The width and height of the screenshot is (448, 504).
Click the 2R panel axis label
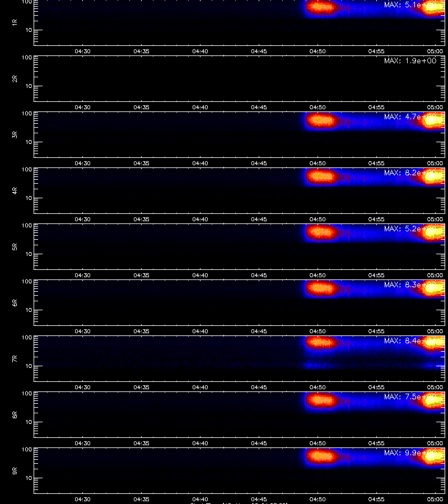tap(15, 79)
